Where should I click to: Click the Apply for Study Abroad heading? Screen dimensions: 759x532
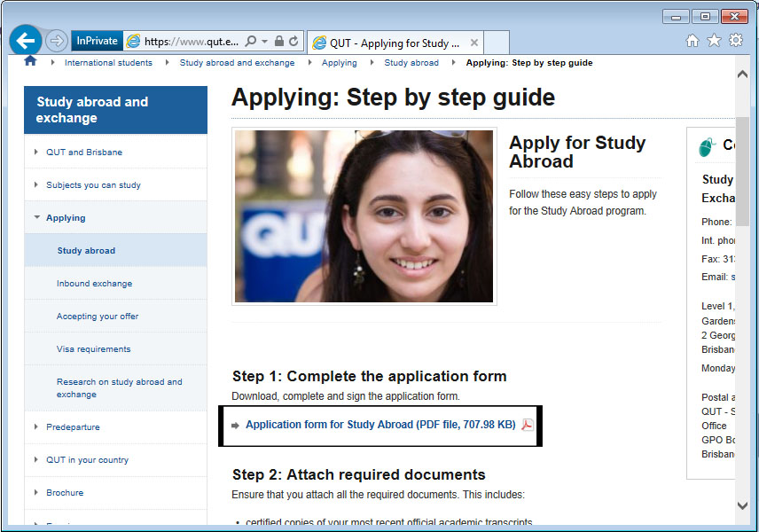577,152
